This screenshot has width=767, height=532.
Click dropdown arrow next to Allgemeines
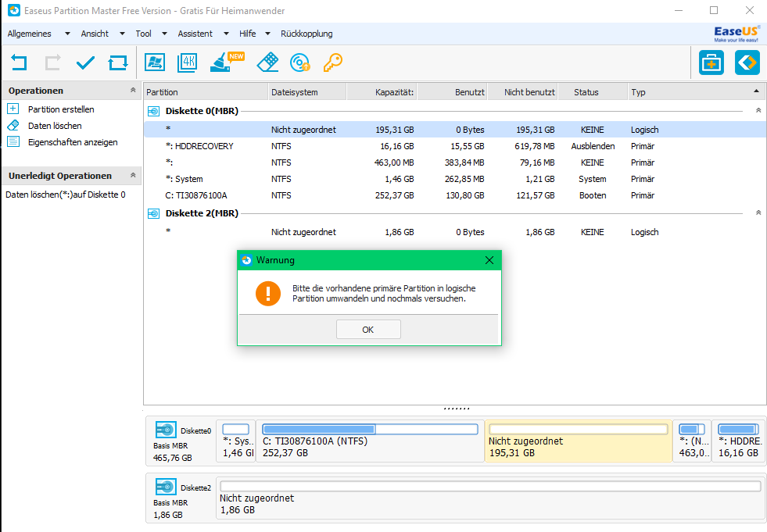pyautogui.click(x=67, y=34)
